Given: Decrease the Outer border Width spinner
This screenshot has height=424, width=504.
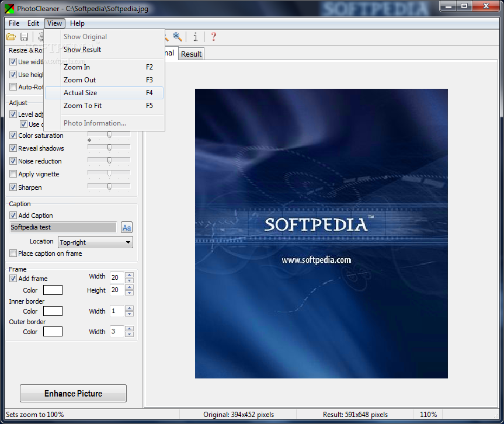Looking at the screenshot, I should tap(129, 334).
